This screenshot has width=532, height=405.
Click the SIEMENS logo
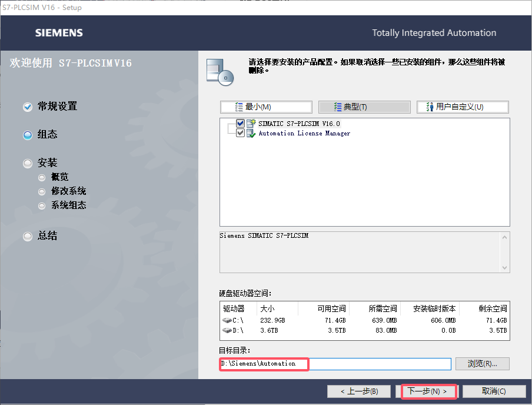click(x=59, y=32)
